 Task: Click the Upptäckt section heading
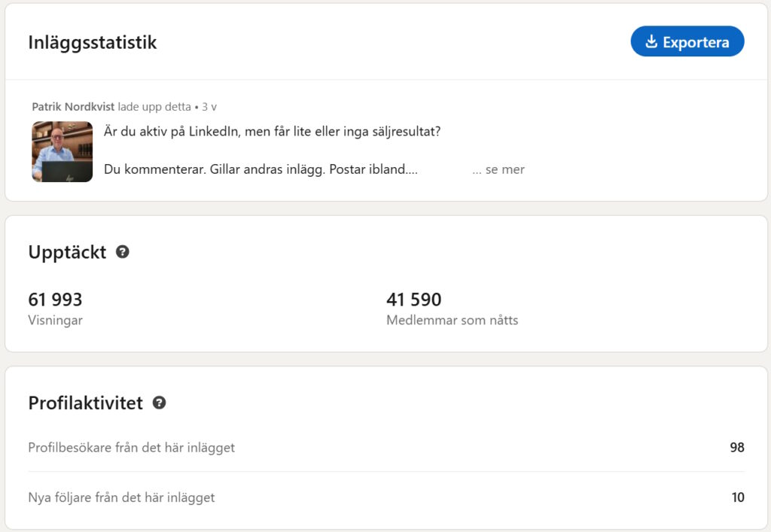(x=67, y=252)
